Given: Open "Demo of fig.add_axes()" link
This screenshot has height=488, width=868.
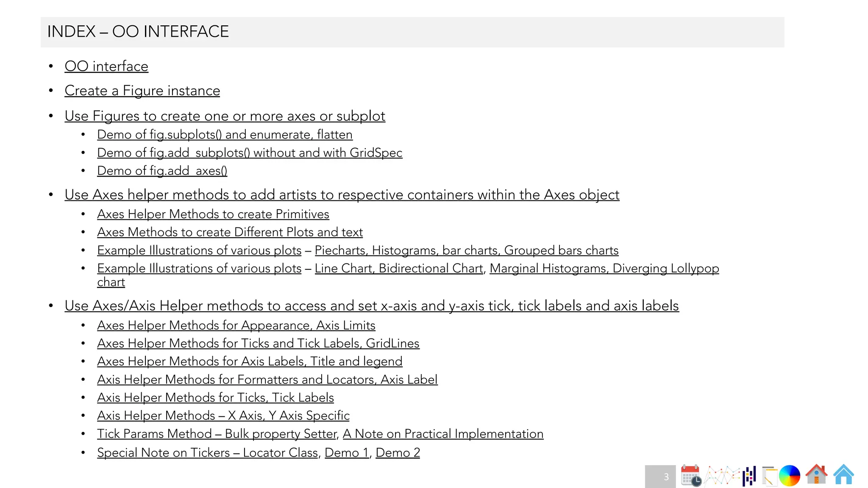Looking at the screenshot, I should 162,171.
